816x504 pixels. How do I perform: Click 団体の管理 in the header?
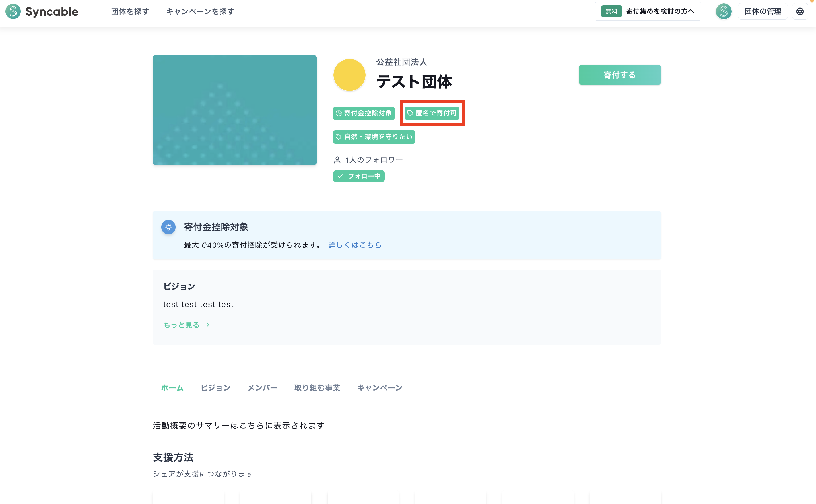click(x=763, y=11)
